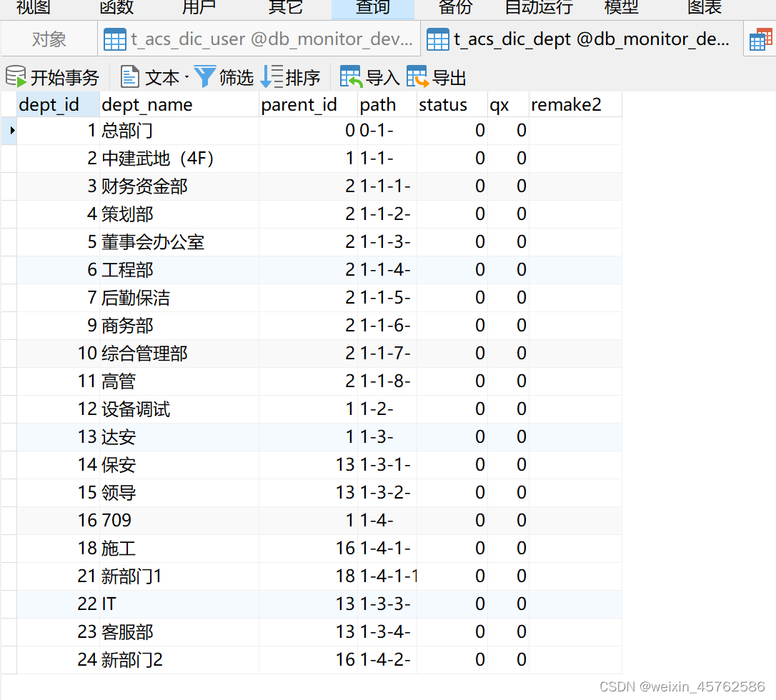
Task: Switch to the 对象 tab
Action: click(x=49, y=39)
